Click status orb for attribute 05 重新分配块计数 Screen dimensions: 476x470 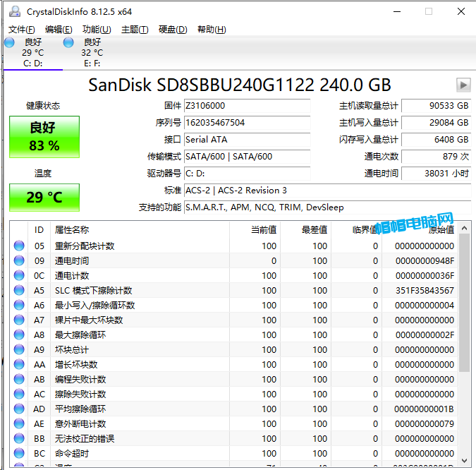point(19,246)
